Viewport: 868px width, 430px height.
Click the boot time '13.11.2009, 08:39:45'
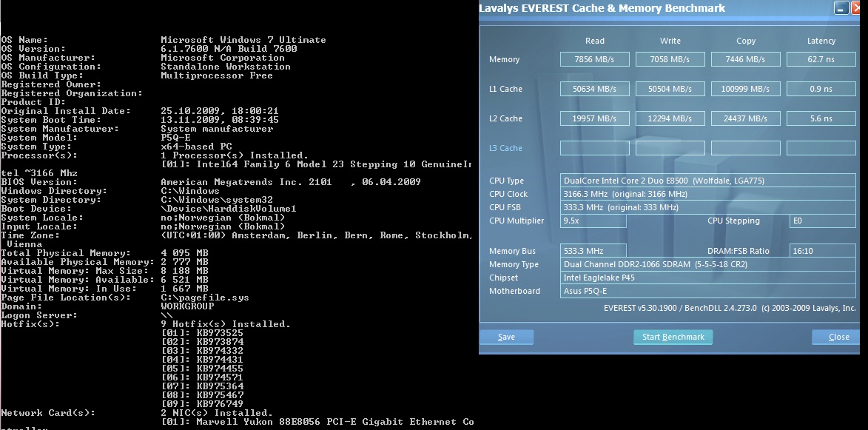pos(219,120)
